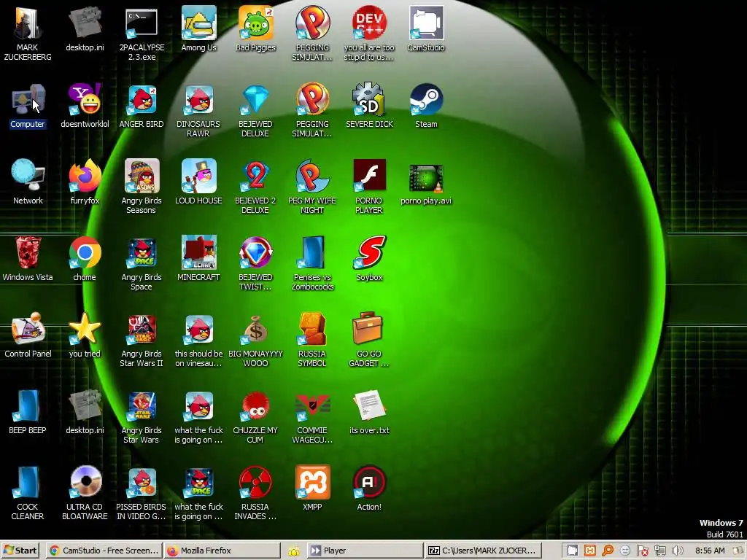The height and width of the screenshot is (560, 747).
Task: Launch the BEJEWED DELUXE shortcut
Action: [256, 111]
